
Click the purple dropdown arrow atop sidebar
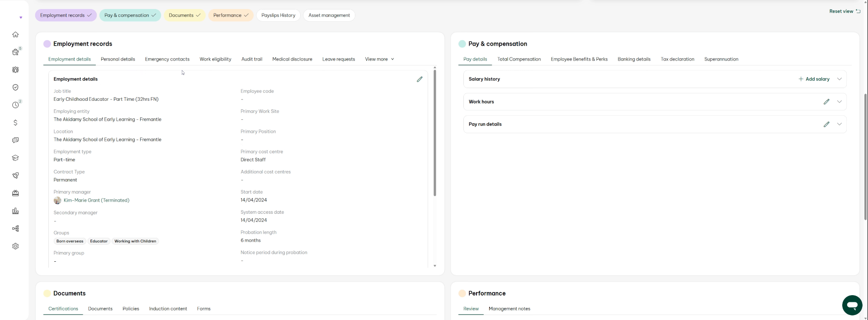[x=21, y=18]
